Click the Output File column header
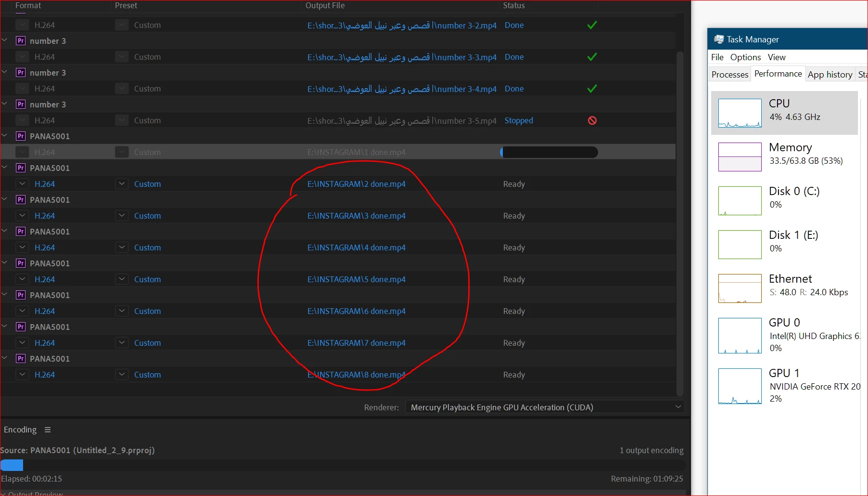868x496 pixels. click(325, 6)
